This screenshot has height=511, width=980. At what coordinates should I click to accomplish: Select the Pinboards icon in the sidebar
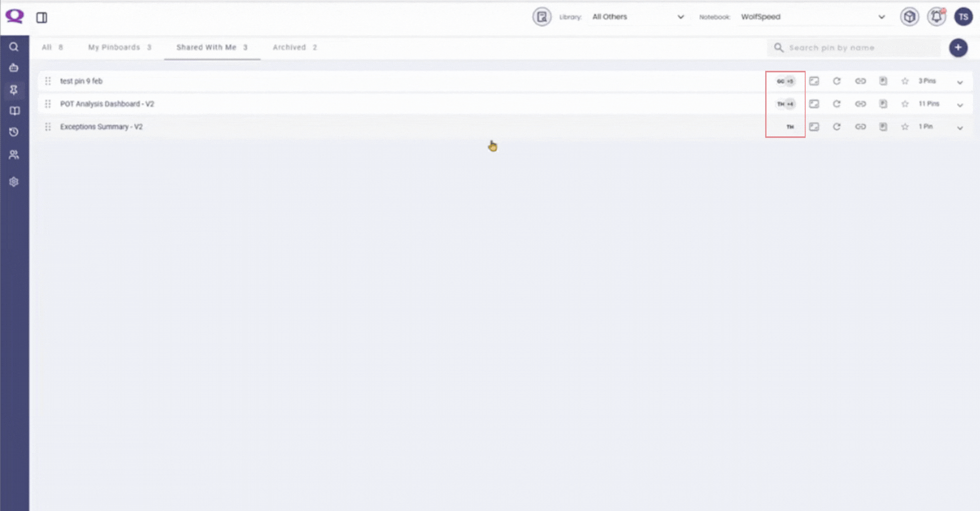[x=14, y=90]
